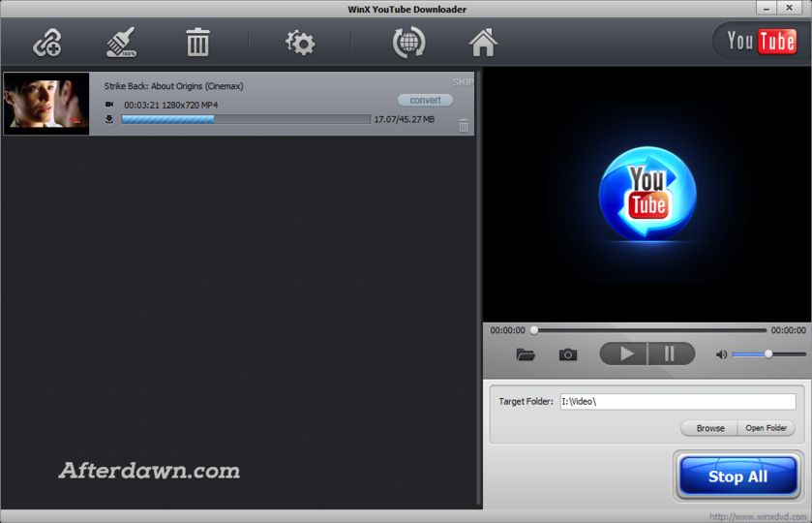Click the video preview area
The image size is (812, 523).
[647, 195]
